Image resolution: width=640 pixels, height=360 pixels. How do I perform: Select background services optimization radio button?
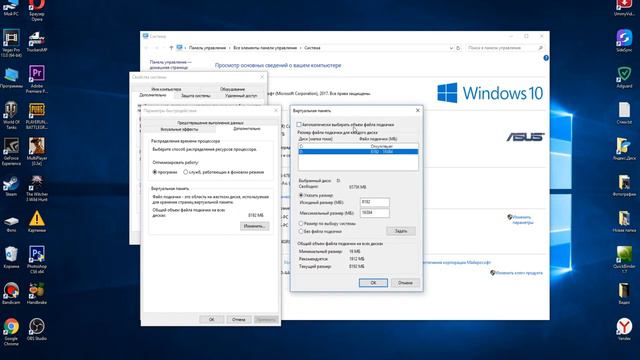coord(186,172)
